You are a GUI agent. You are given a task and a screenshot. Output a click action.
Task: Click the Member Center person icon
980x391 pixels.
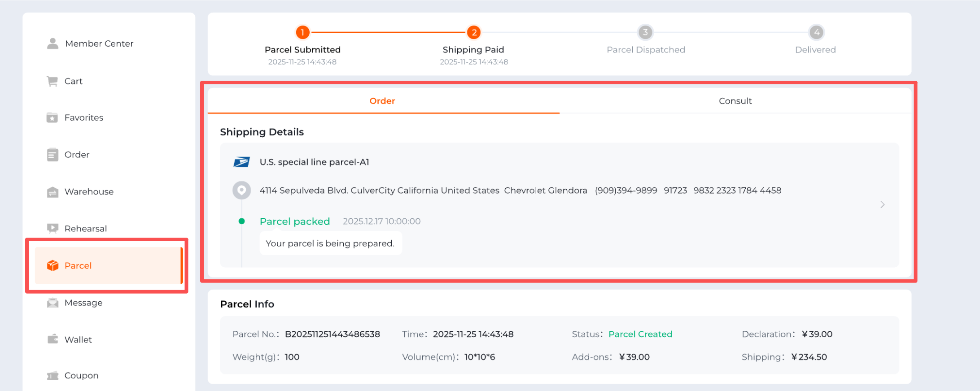[52, 43]
